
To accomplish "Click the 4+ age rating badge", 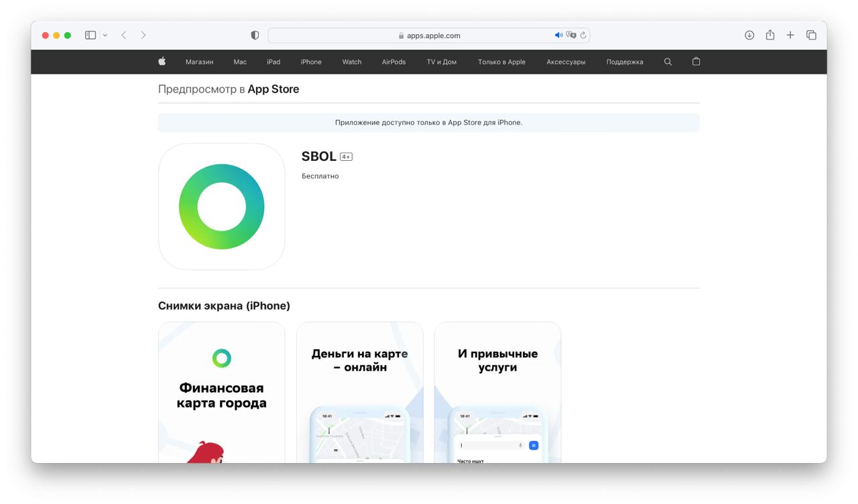I will click(346, 157).
